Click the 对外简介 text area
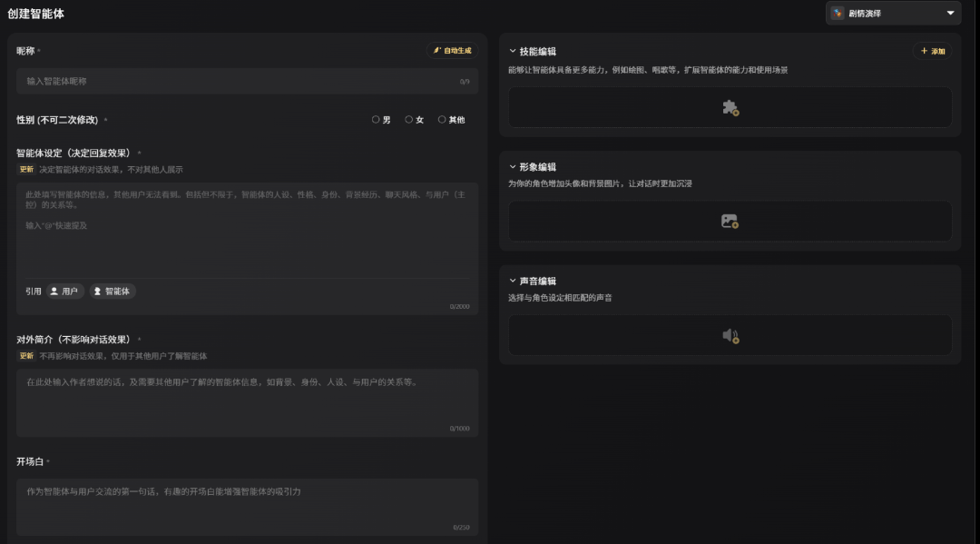Screen dimensions: 980x544 tap(247, 400)
